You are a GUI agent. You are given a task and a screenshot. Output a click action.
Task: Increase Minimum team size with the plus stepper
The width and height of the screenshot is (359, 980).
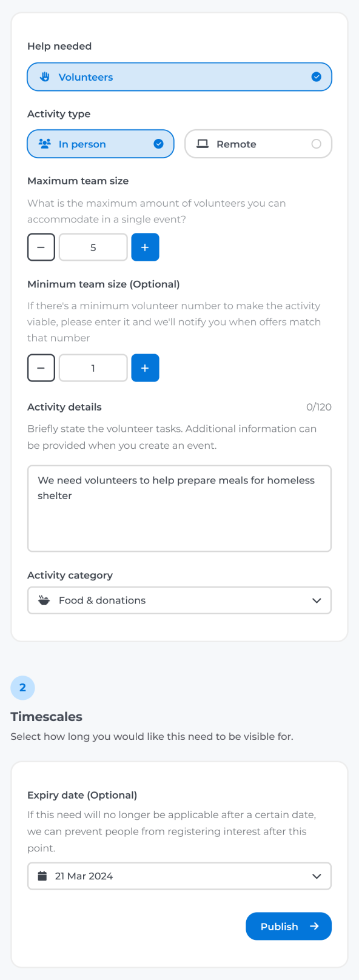coord(145,367)
